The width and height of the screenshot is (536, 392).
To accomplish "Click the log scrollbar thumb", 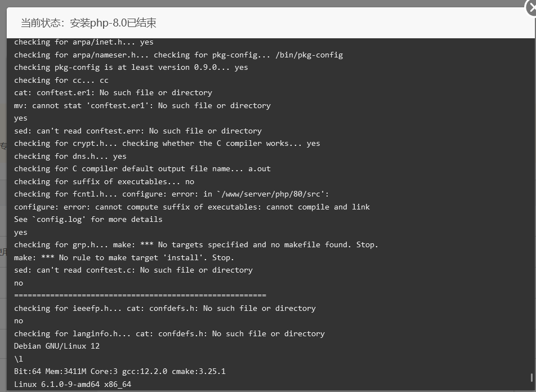I will coord(531,378).
